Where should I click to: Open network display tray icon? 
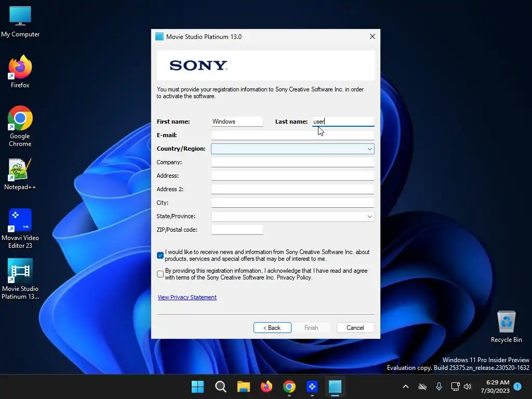point(455,387)
